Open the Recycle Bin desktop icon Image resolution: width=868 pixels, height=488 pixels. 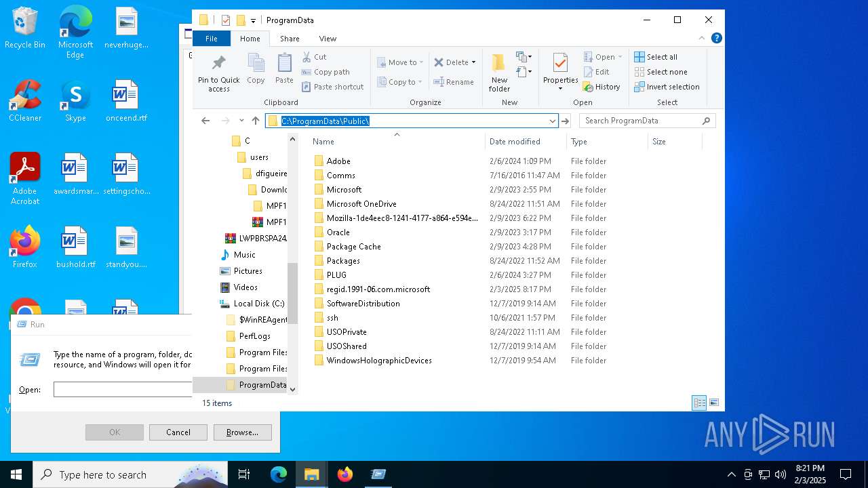click(25, 28)
